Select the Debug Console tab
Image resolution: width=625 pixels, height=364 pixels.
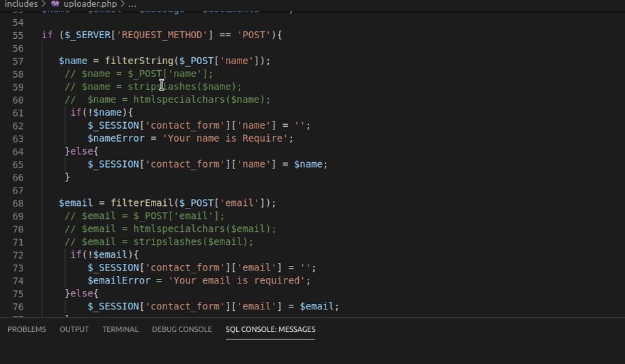[x=181, y=329]
